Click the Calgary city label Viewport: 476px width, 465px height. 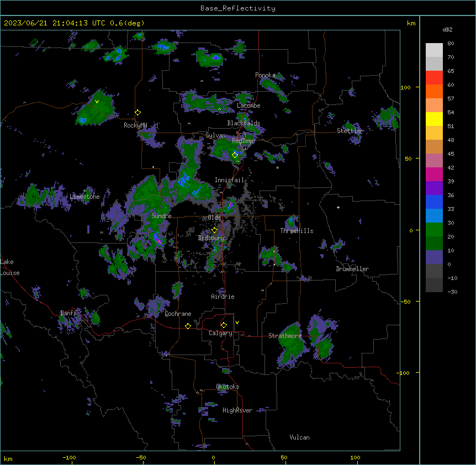(220, 333)
